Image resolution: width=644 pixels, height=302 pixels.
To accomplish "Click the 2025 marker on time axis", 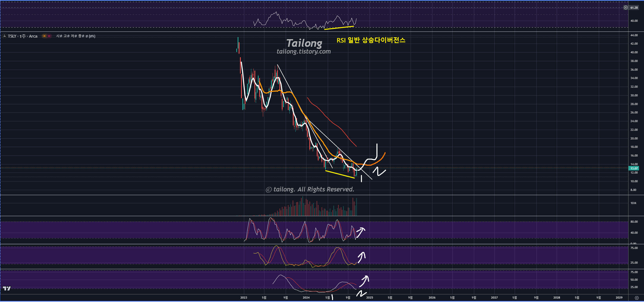I will [x=370, y=298].
